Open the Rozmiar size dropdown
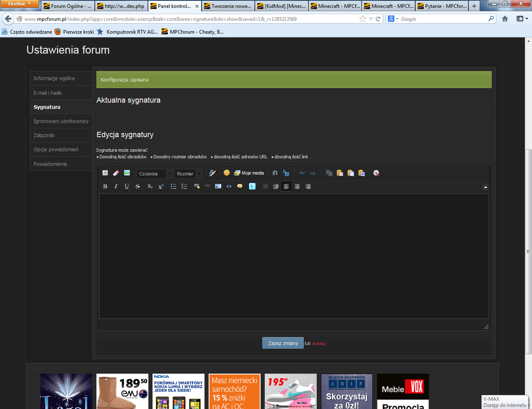The width and height of the screenshot is (532, 409). coord(188,174)
